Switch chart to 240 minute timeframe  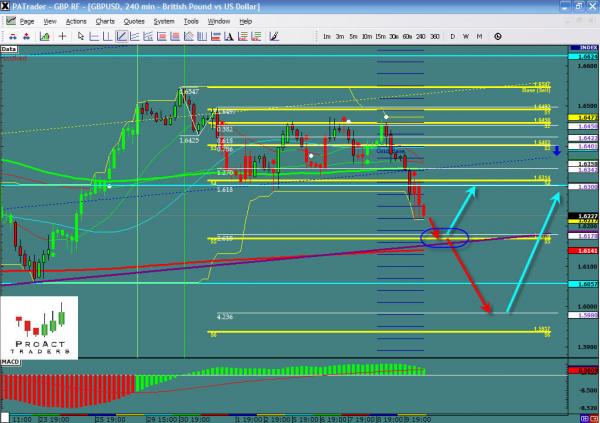pos(421,37)
